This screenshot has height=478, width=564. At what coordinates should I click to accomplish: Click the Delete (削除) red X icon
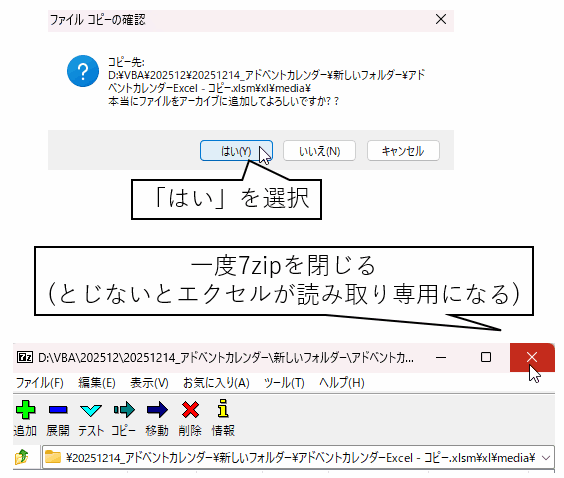[x=190, y=410]
